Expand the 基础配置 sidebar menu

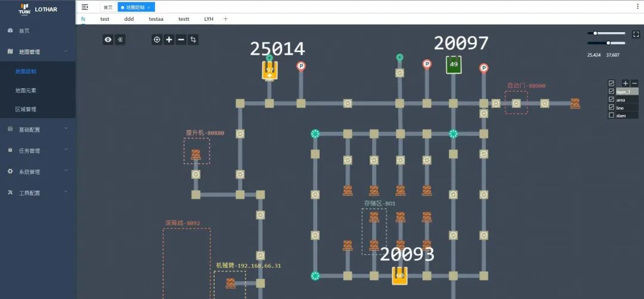click(38, 129)
